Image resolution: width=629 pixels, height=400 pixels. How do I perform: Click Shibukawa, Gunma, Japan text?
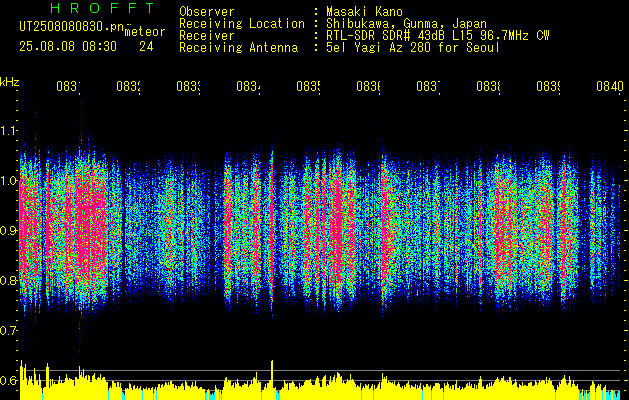[406, 24]
